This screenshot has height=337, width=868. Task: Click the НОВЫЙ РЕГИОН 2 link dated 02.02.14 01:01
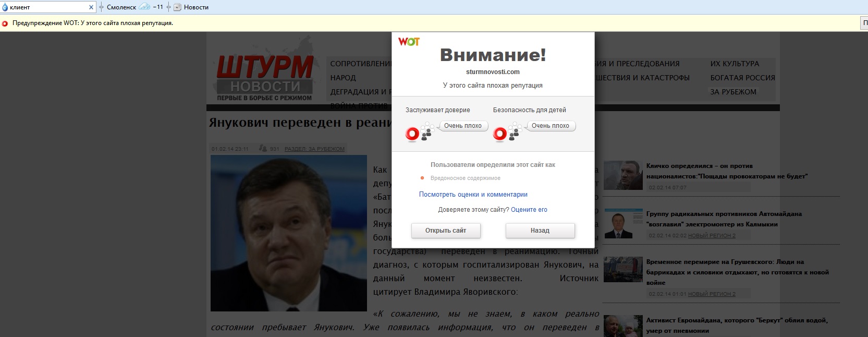pos(712,294)
